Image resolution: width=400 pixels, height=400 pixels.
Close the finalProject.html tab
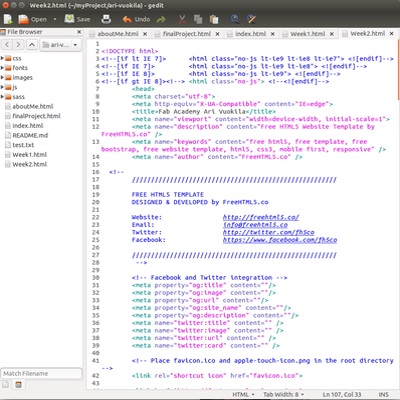(217, 34)
